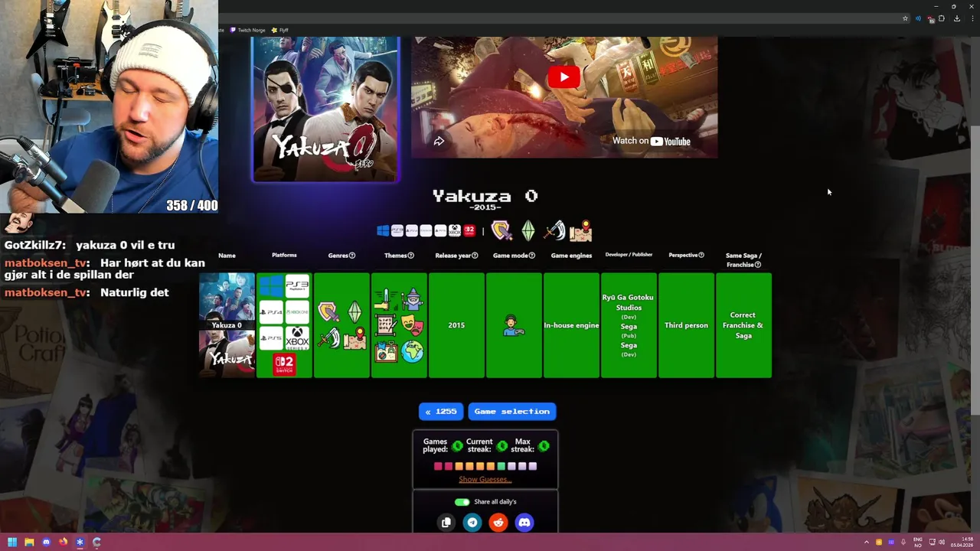Click the In-house engine cell
Viewport: 980px width, 551px height.
pos(571,325)
